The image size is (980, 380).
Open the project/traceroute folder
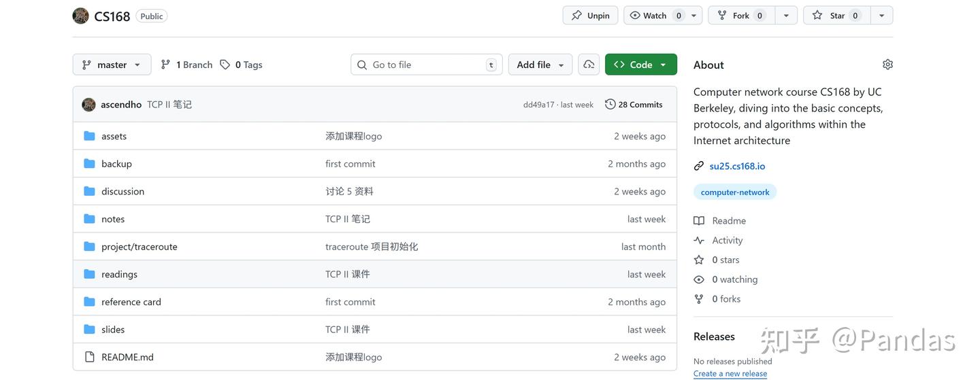(140, 247)
